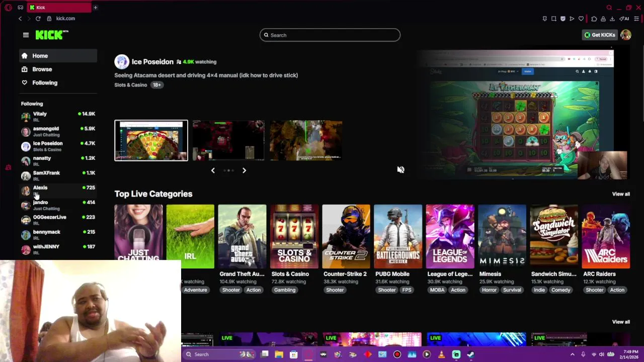Take a snapshot with Opera snapshot tool

tap(553, 19)
